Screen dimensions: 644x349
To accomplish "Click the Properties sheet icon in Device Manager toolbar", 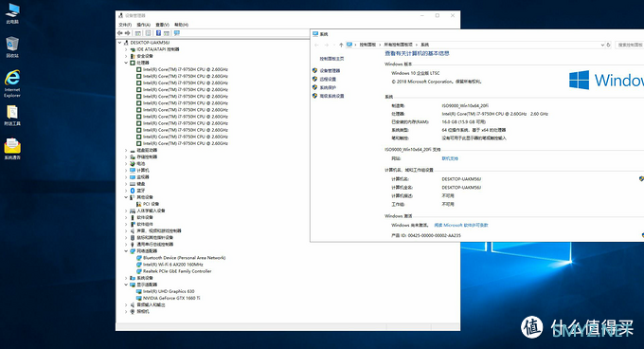I will click(x=149, y=33).
